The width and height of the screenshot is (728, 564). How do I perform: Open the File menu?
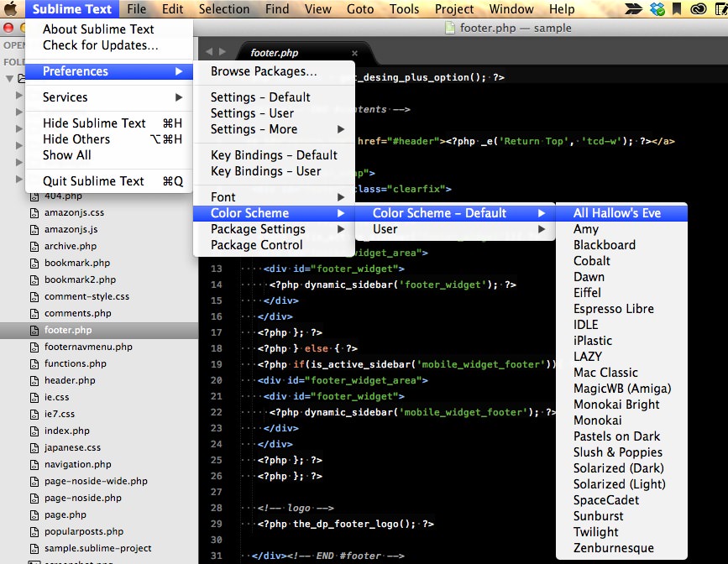click(x=137, y=9)
